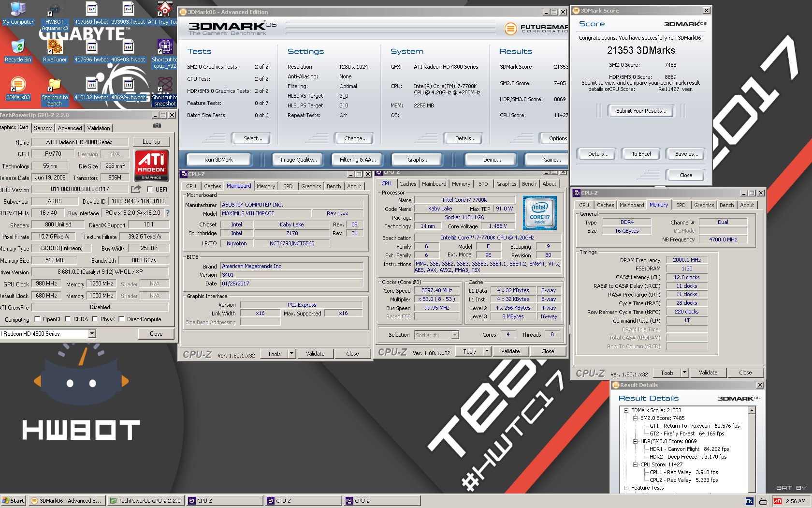Click Change button under Settings
This screenshot has height=508, width=812.
pos(355,138)
